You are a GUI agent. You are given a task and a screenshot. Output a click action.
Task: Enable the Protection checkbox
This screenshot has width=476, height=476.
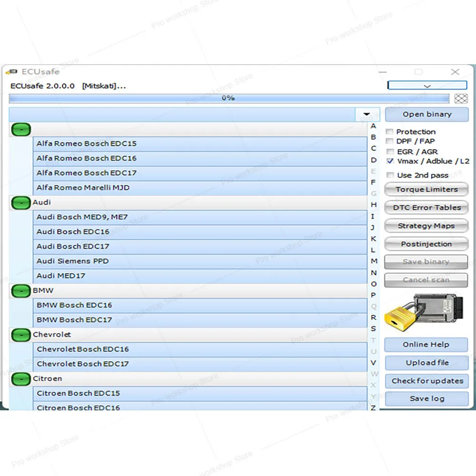point(389,132)
